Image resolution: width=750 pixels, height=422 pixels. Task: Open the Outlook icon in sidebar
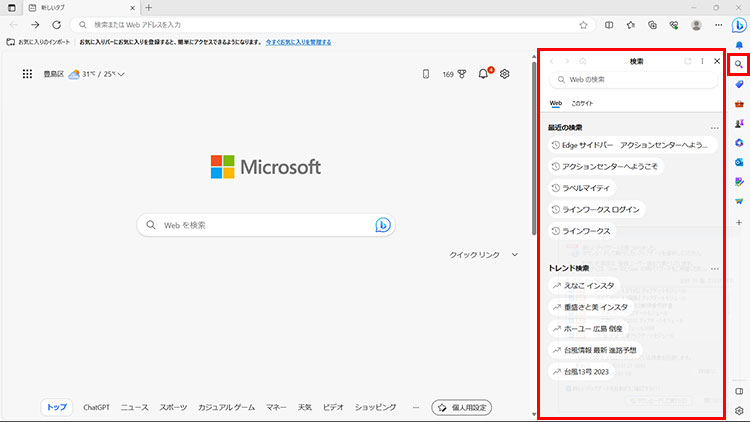[x=739, y=161]
